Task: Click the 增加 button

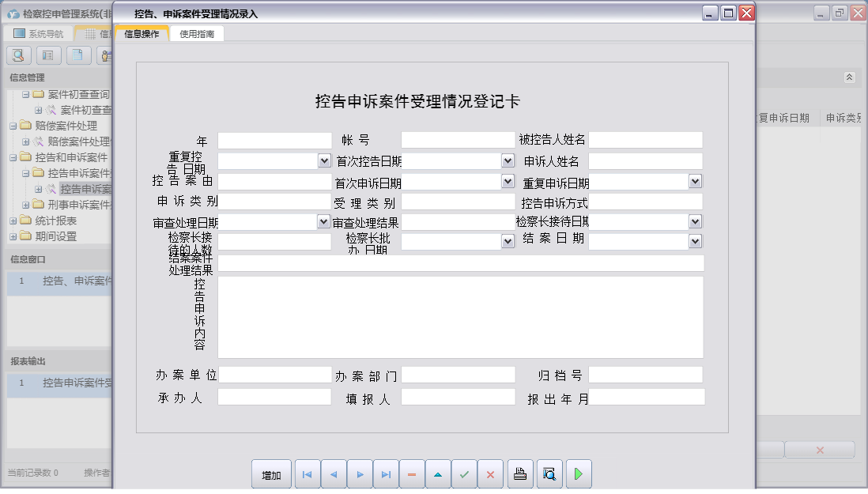Action: click(x=271, y=474)
